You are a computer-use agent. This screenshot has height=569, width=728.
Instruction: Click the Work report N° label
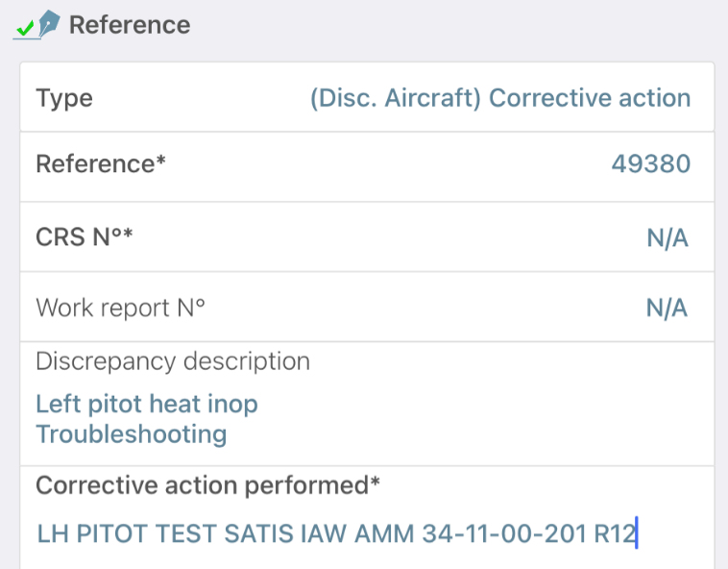coord(120,308)
